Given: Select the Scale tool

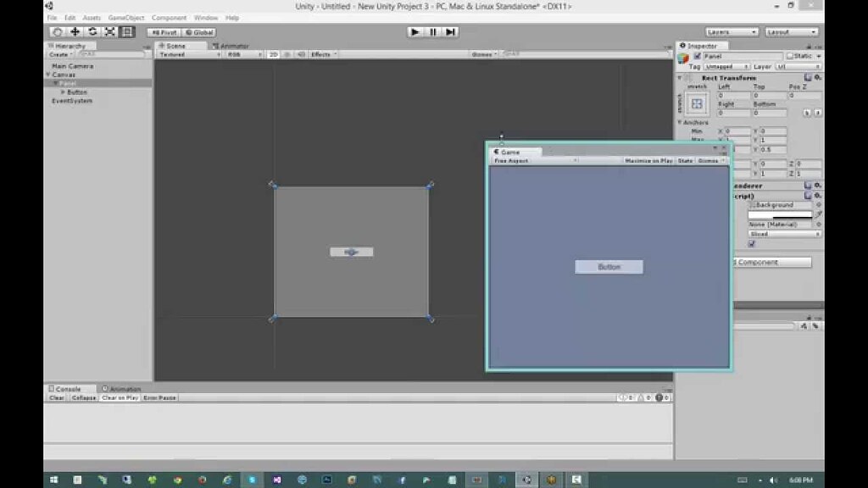Looking at the screenshot, I should (x=108, y=32).
